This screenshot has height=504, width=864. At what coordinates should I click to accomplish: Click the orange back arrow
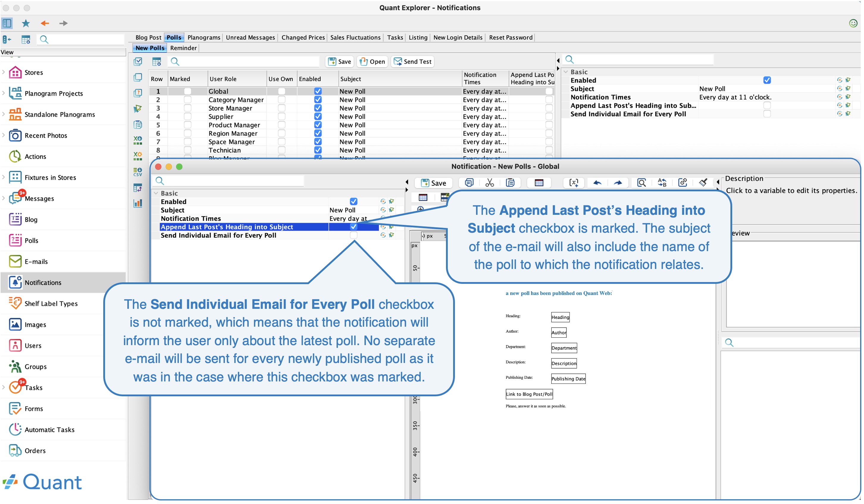pos(45,23)
